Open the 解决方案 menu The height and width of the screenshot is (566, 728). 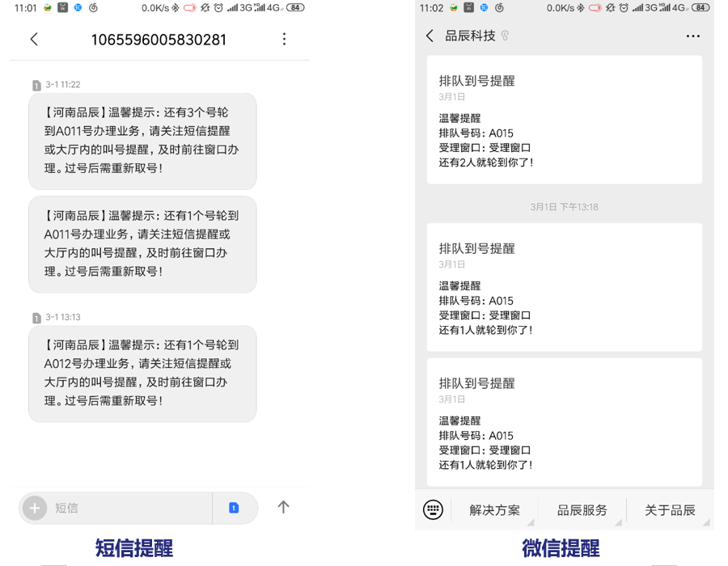[x=494, y=510]
